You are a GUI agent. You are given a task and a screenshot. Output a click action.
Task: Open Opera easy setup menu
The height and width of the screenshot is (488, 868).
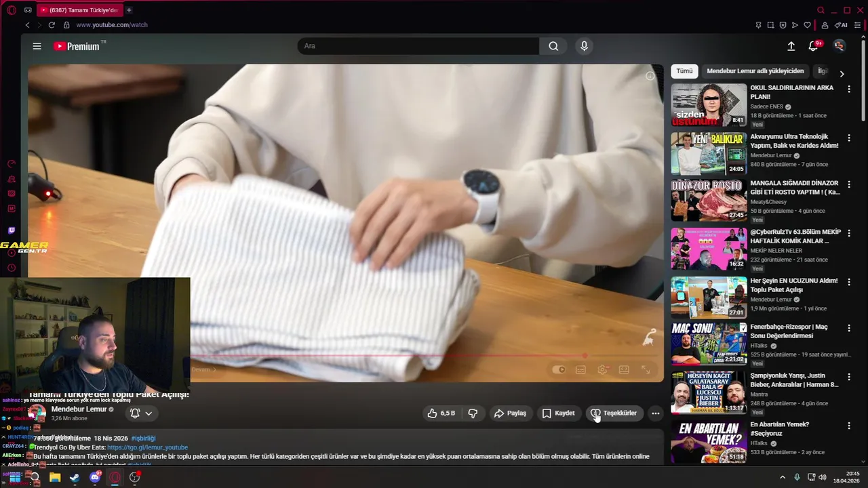point(858,25)
